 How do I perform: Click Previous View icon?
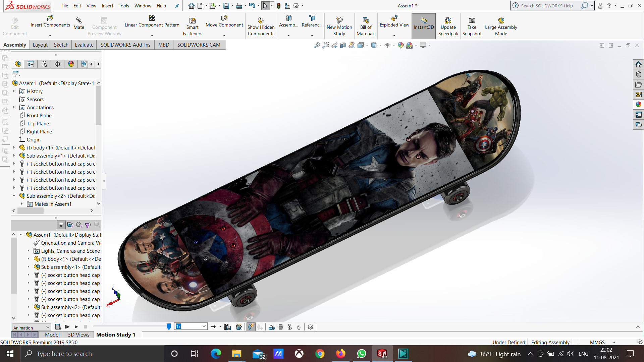(334, 45)
